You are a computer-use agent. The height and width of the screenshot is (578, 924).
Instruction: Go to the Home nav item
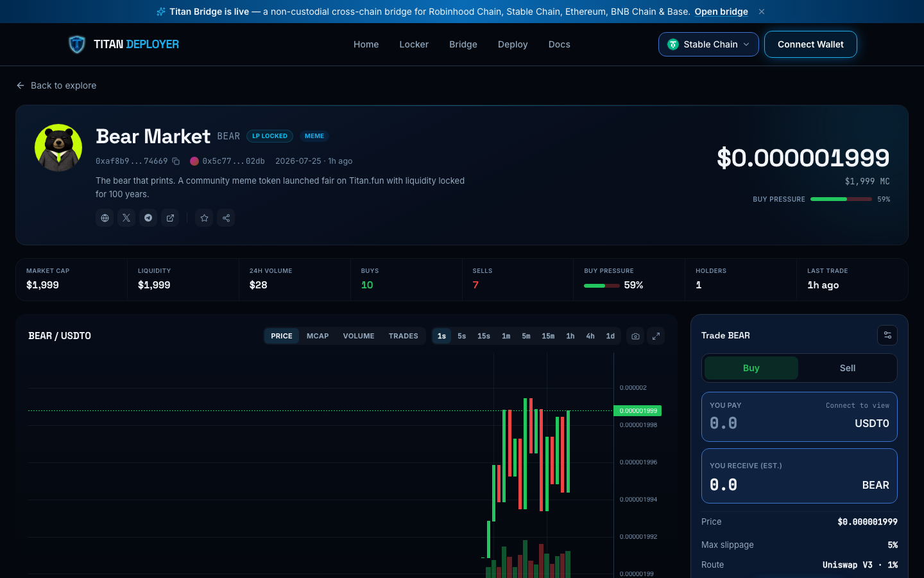[366, 44]
